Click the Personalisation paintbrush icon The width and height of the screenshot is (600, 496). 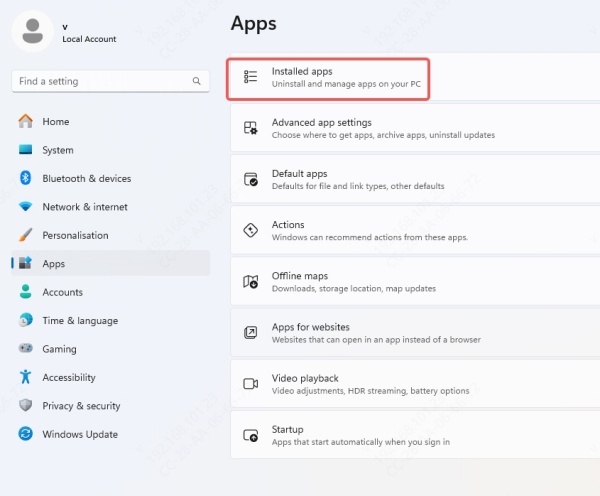26,235
